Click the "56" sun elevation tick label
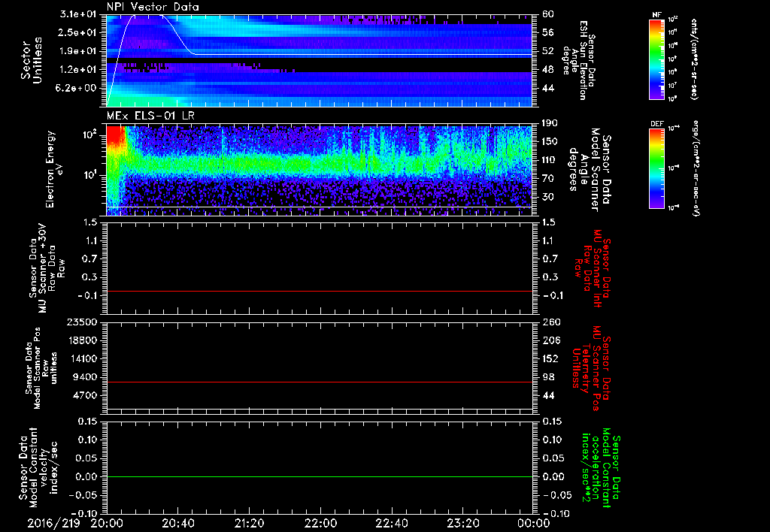Image resolution: width=770 pixels, height=532 pixels. [548, 32]
